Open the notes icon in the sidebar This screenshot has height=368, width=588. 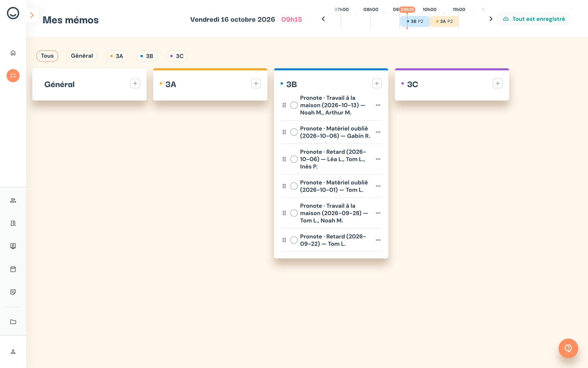click(x=13, y=292)
